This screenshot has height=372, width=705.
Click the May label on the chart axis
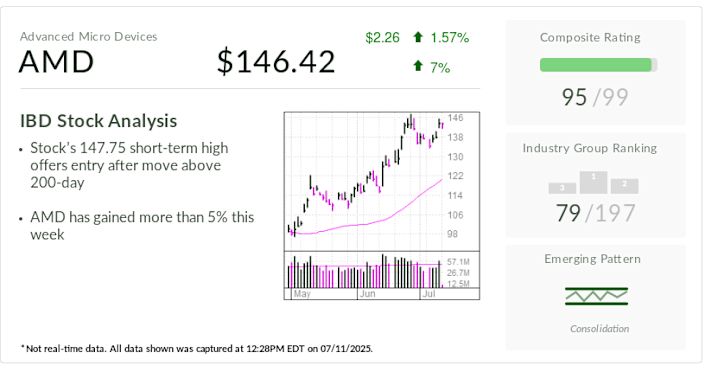[302, 294]
